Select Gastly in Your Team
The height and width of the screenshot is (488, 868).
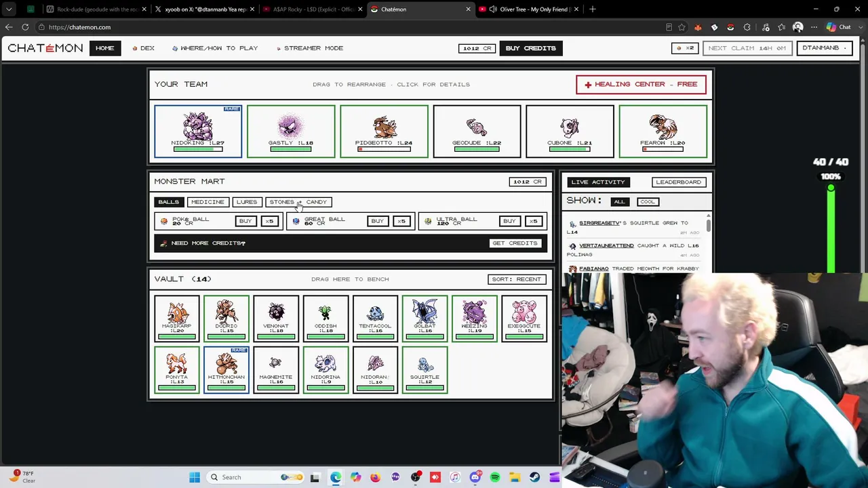(x=291, y=131)
